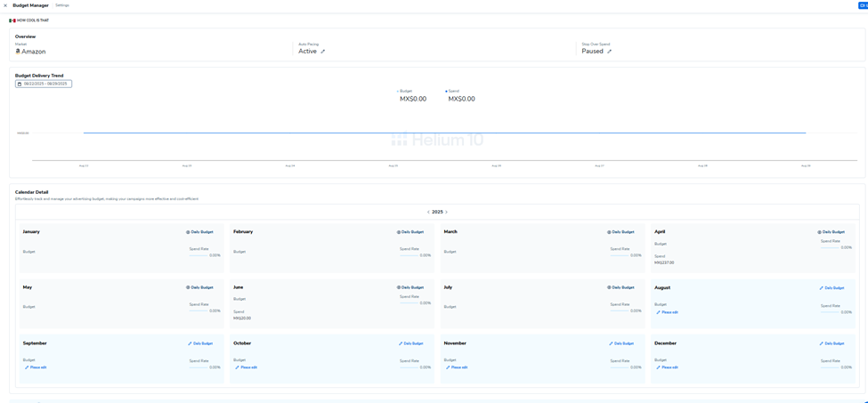Toggle Budget series in chart legend
Image resolution: width=868 pixels, height=403 pixels.
coord(405,91)
